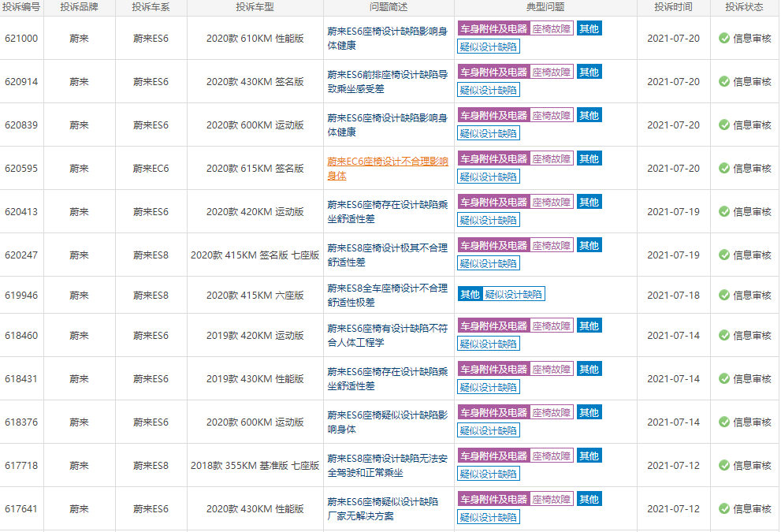781x532 pixels.
Task: Click the 投诉品牌 column header
Action: tap(79, 7)
